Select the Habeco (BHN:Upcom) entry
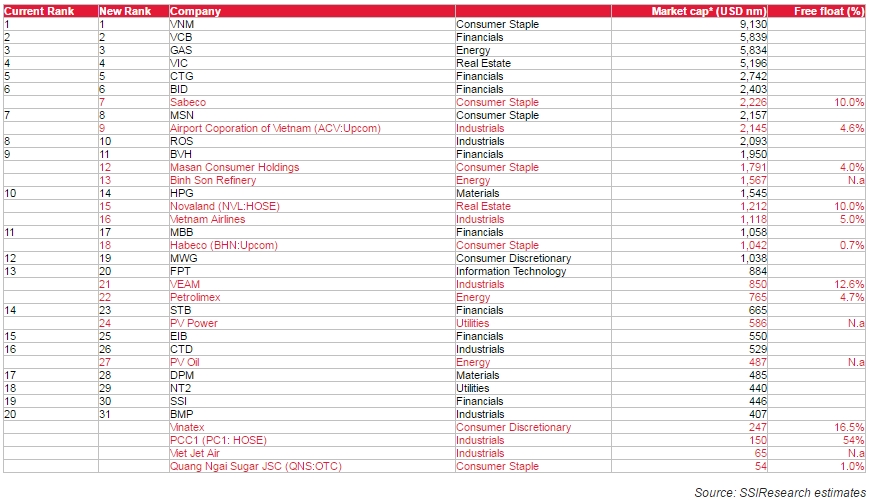This screenshot has width=869, height=500. click(223, 245)
